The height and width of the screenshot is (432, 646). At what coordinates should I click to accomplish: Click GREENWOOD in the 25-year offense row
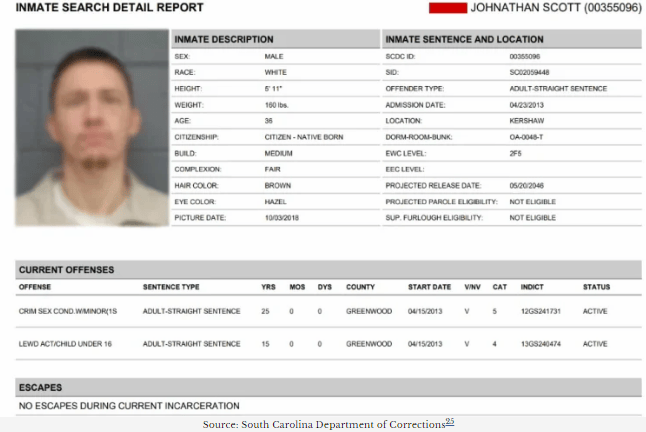[x=369, y=311]
